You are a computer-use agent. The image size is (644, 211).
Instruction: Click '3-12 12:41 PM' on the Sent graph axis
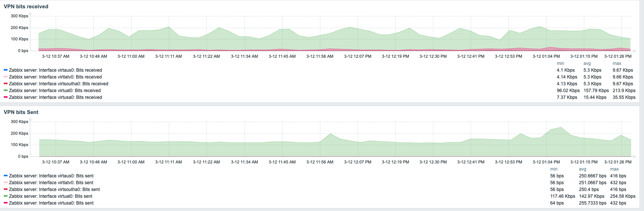pyautogui.click(x=471, y=162)
